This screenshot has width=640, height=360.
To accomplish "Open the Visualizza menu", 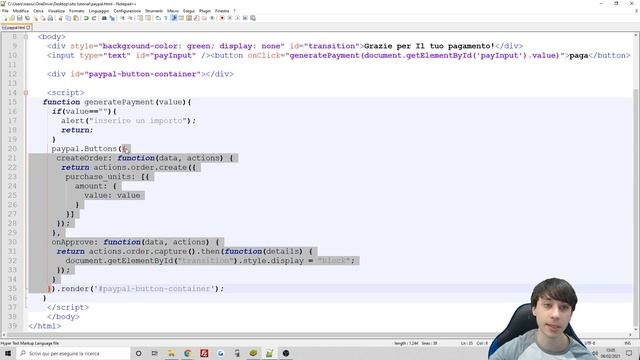I will 56,11.
